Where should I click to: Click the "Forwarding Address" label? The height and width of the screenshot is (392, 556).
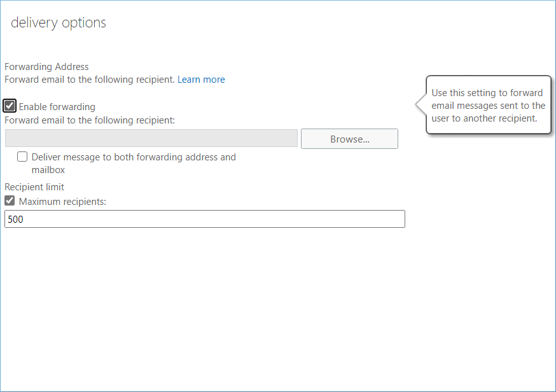tap(46, 67)
